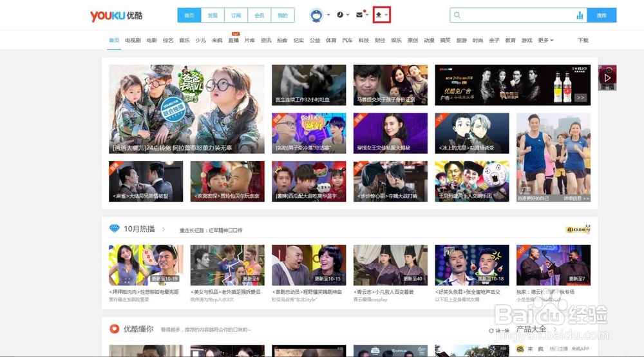
Task: Open the 青云志 video thumbnail
Action: [x=390, y=265]
